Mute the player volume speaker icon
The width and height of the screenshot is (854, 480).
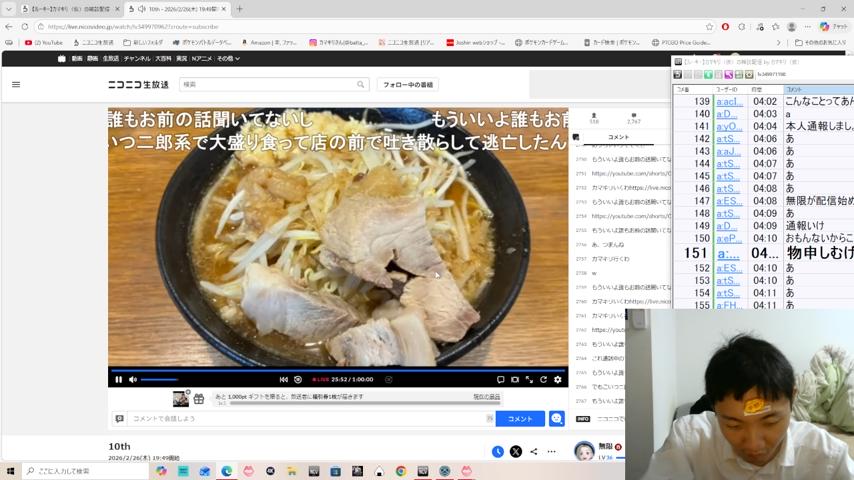coord(133,380)
